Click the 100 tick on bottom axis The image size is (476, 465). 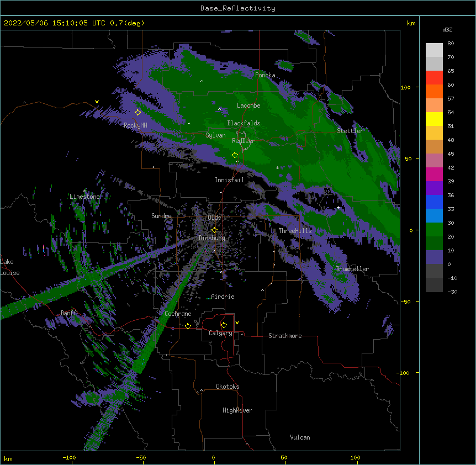coord(355,457)
